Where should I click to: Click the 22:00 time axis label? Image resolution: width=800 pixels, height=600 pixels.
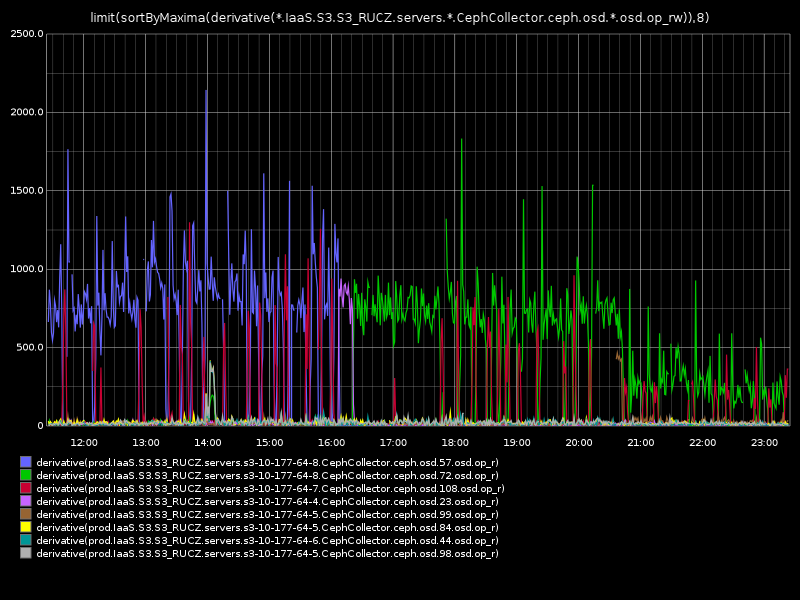click(703, 443)
